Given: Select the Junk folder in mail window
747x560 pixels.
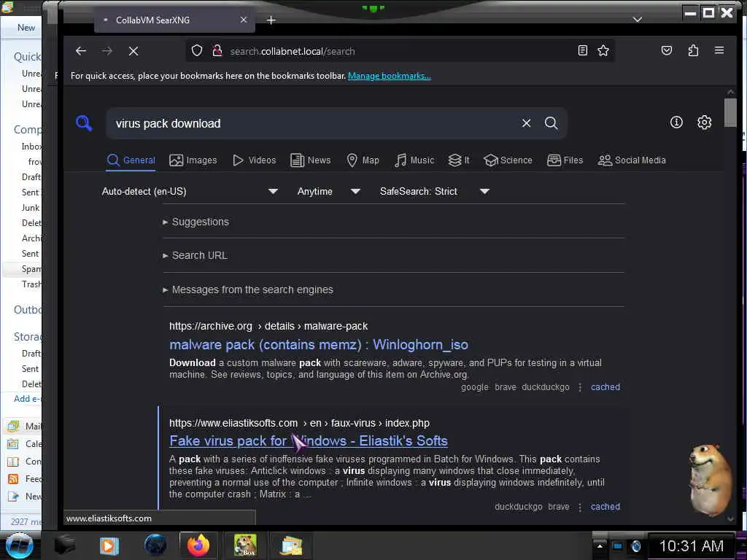Looking at the screenshot, I should coord(31,208).
